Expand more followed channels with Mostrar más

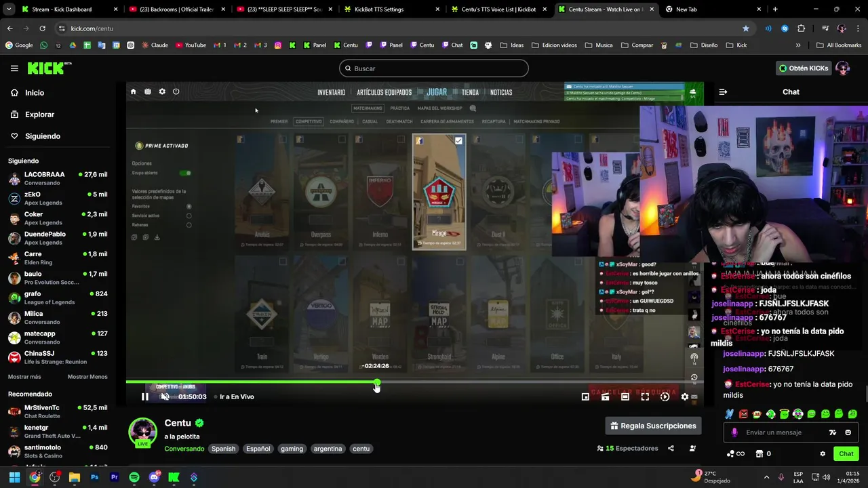click(24, 377)
